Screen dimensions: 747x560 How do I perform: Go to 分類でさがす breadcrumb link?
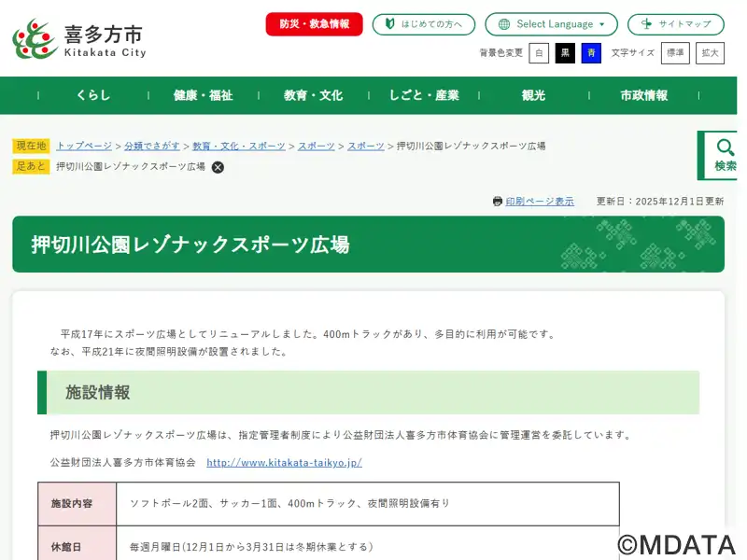152,146
